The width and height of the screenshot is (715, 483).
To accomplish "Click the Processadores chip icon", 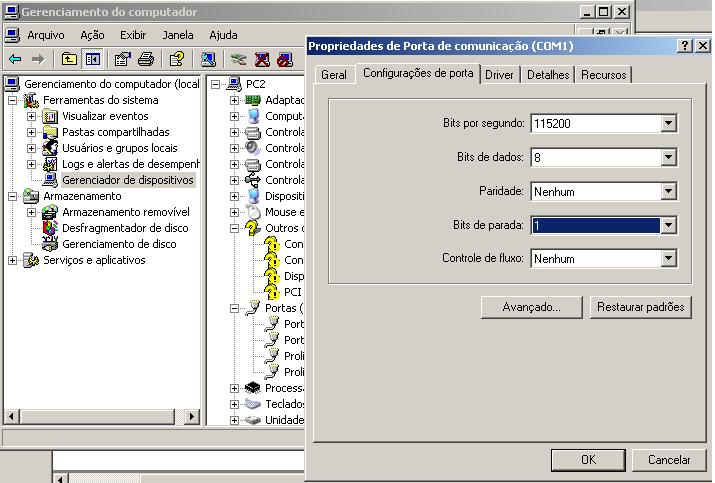I will [x=253, y=388].
